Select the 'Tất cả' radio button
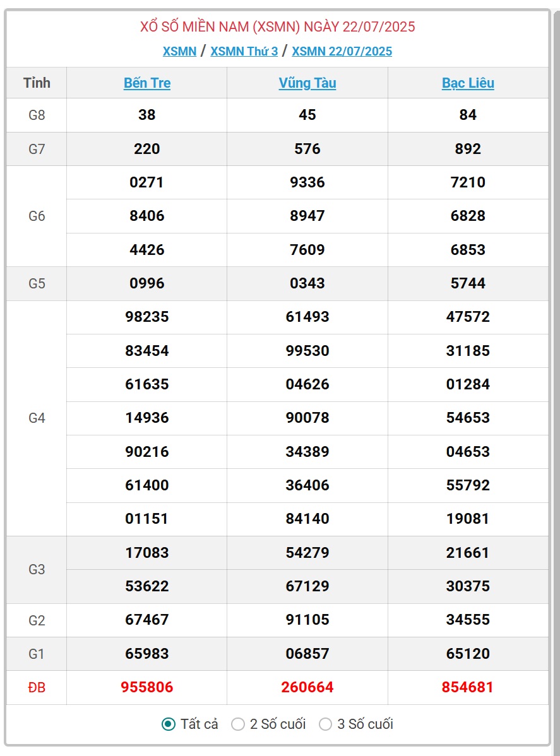The height and width of the screenshot is (756, 560). tap(169, 724)
